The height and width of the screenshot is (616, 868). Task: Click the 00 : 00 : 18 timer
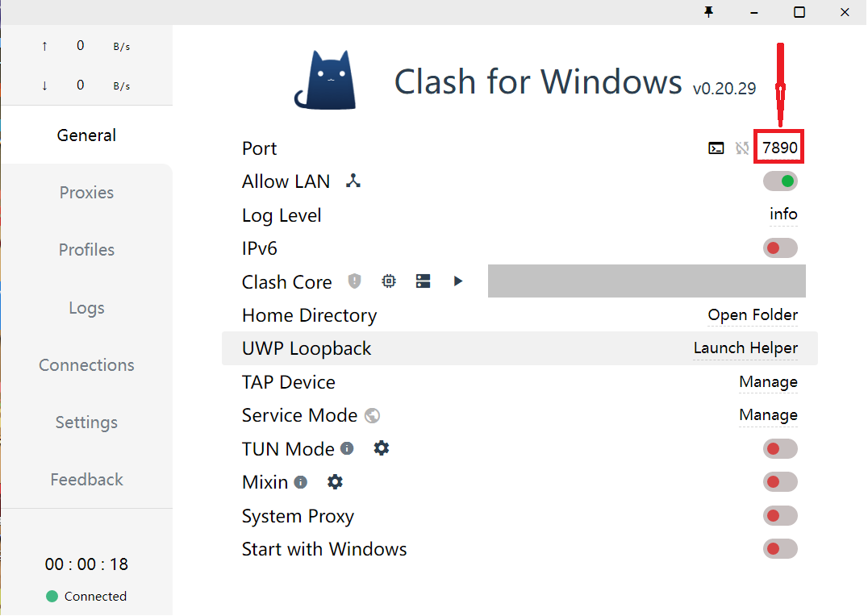click(86, 564)
